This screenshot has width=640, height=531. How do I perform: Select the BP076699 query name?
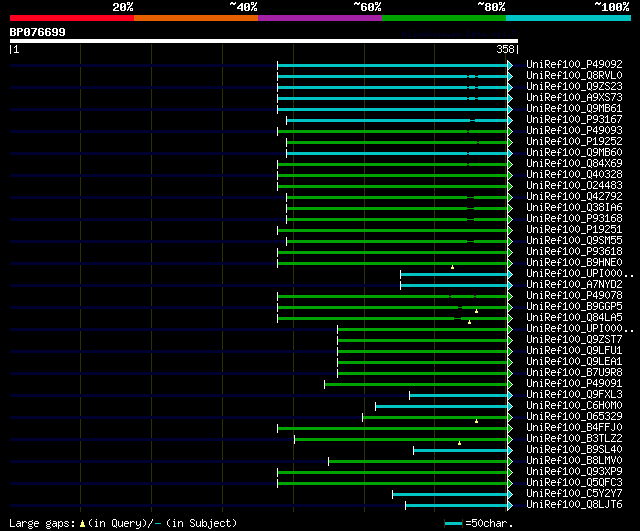[x=38, y=32]
